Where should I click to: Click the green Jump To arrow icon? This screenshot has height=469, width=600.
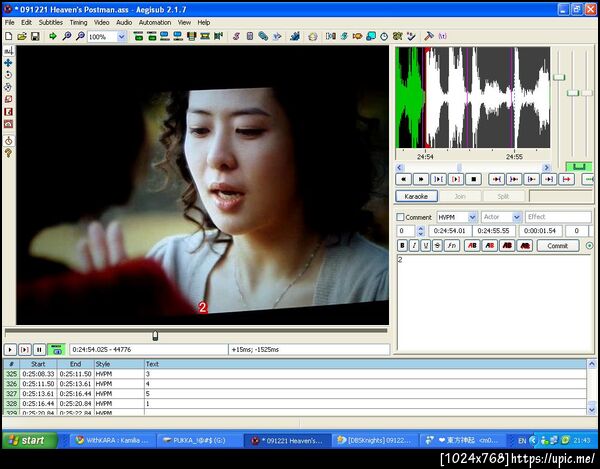pos(53,36)
